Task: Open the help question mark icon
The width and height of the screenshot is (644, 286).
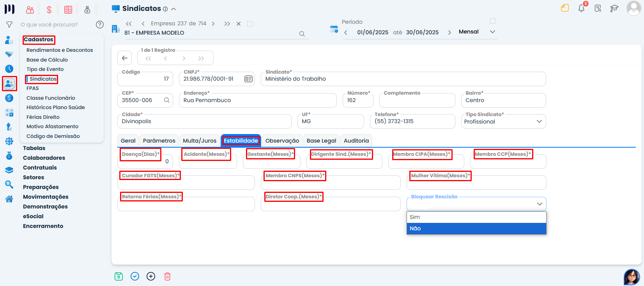Action: click(100, 25)
